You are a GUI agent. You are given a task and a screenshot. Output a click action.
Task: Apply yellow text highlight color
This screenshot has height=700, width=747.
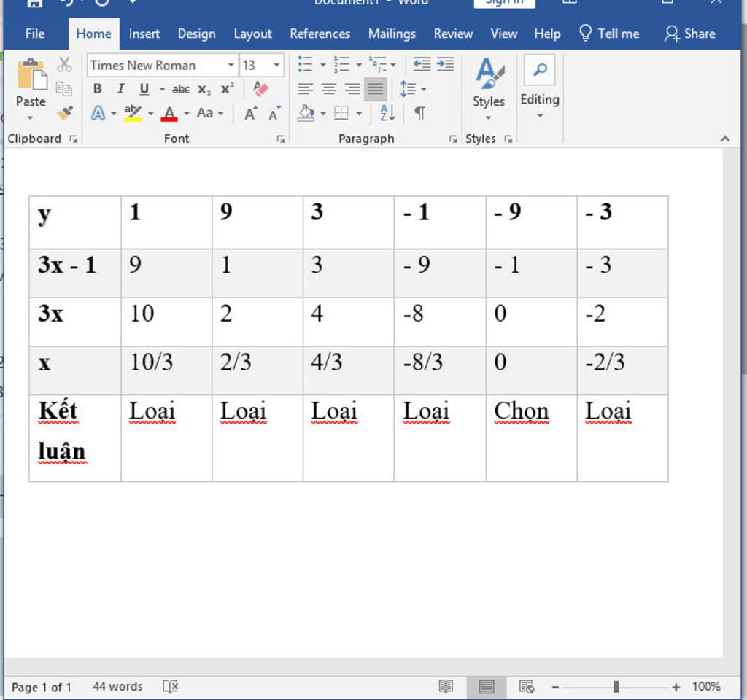pyautogui.click(x=133, y=113)
